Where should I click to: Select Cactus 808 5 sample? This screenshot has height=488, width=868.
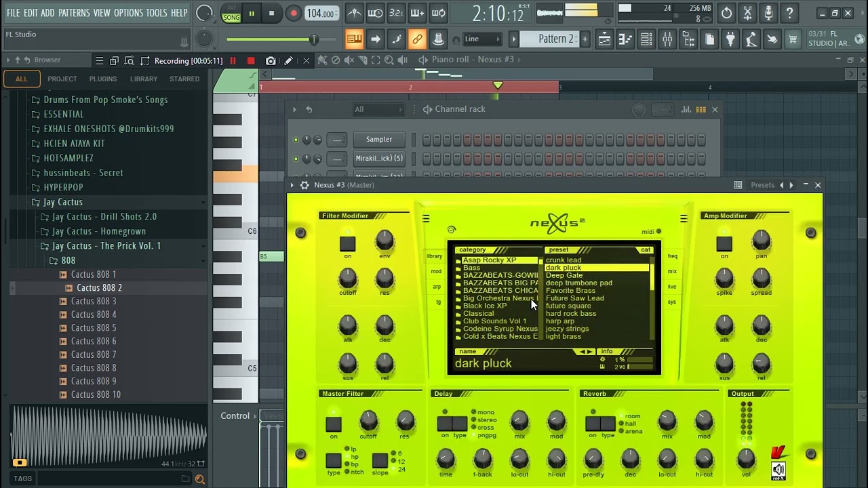point(94,328)
